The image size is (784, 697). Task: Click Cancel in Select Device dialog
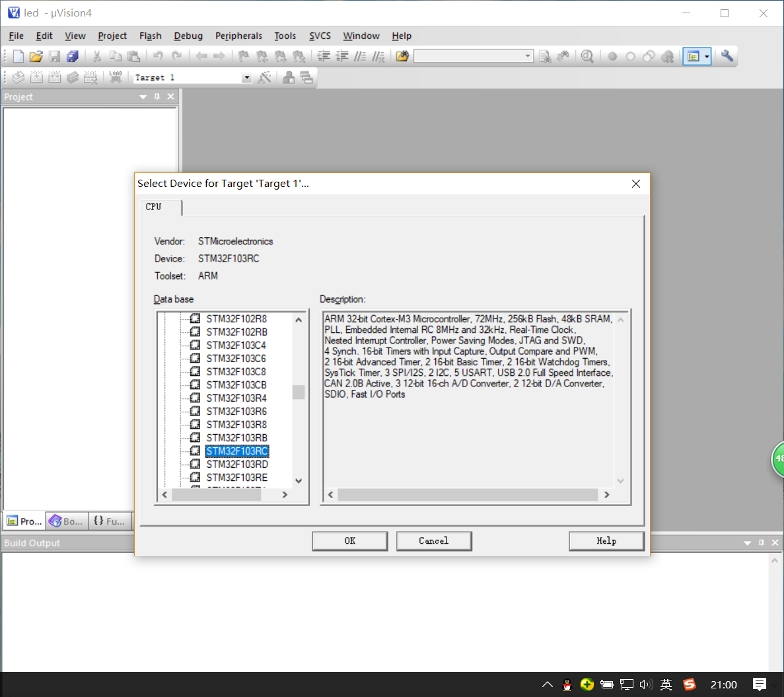[x=434, y=541]
